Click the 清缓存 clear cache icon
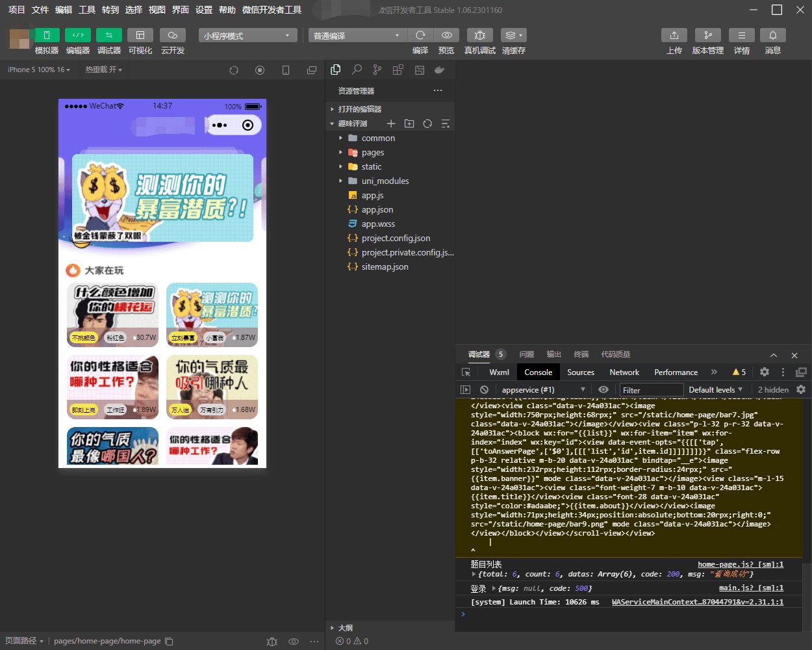This screenshot has width=812, height=650. [x=513, y=35]
